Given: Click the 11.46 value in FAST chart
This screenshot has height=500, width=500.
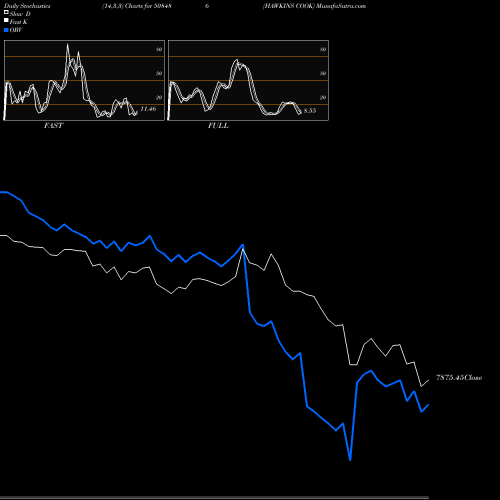Looking at the screenshot, I should [x=148, y=109].
